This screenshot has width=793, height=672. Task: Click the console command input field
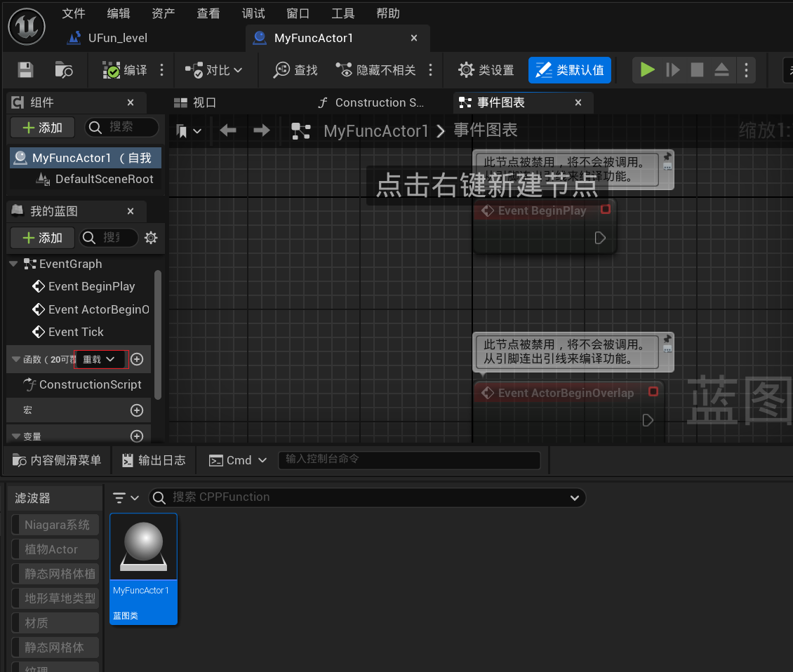point(409,459)
